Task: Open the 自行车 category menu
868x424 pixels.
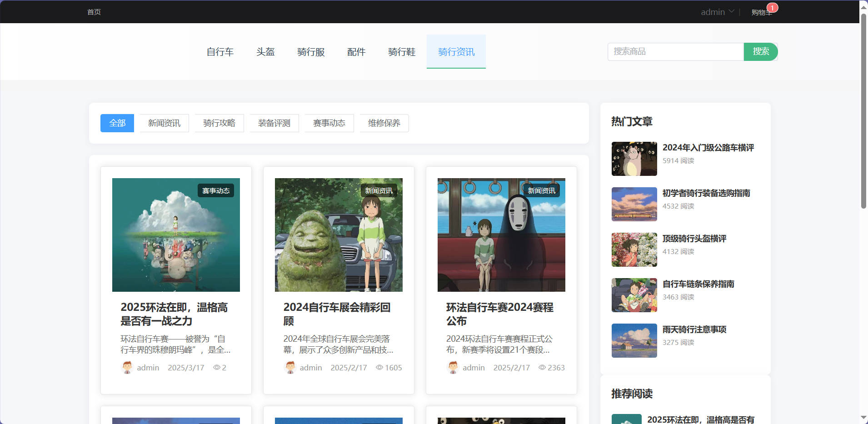Action: tap(220, 52)
